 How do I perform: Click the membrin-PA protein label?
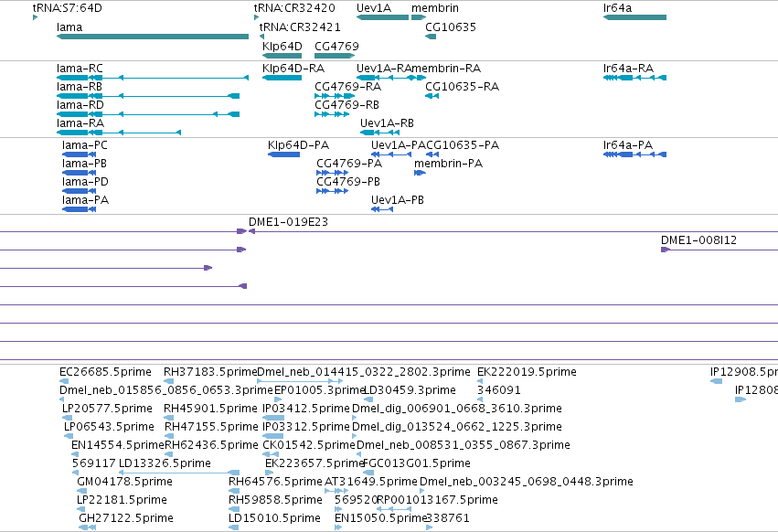pos(449,164)
